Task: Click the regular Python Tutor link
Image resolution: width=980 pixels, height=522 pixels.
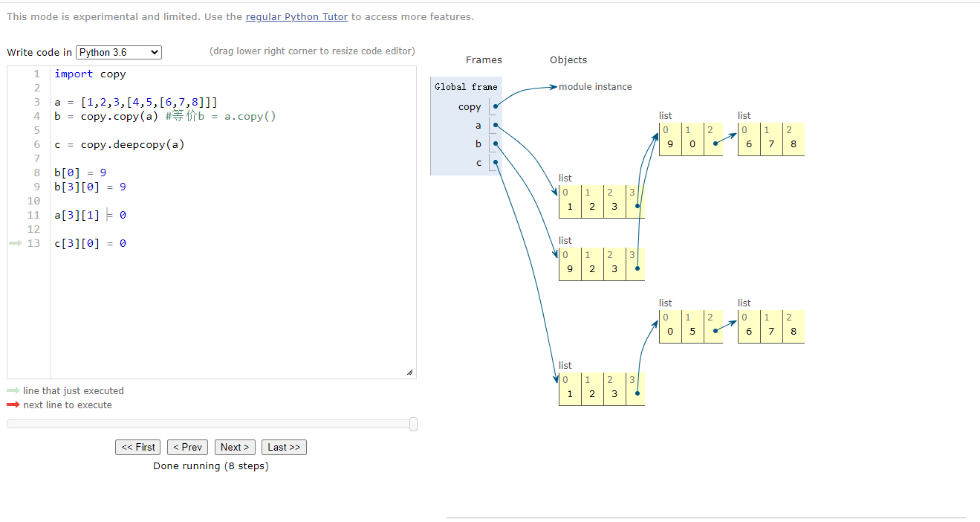Action: pos(296,16)
